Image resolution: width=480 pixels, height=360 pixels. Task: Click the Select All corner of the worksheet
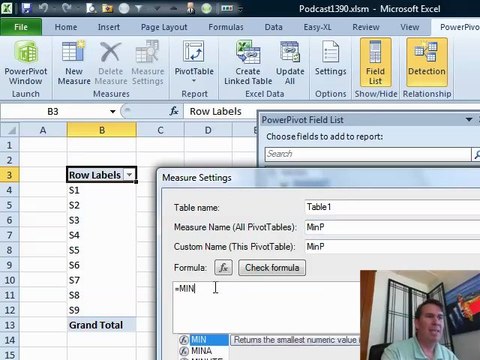[x=10, y=130]
